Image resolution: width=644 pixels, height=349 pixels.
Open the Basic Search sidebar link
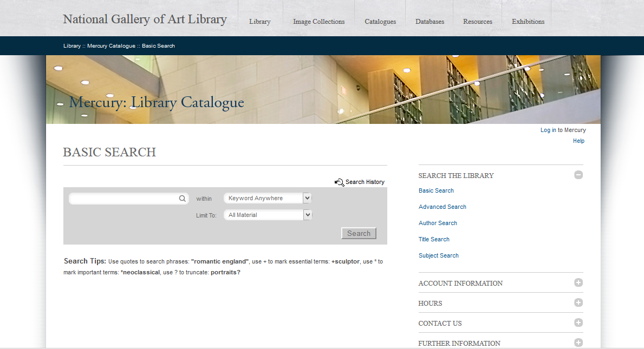coord(436,190)
